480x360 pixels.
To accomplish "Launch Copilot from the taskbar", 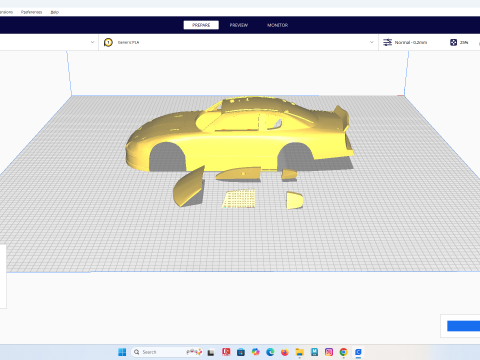I will [256, 352].
